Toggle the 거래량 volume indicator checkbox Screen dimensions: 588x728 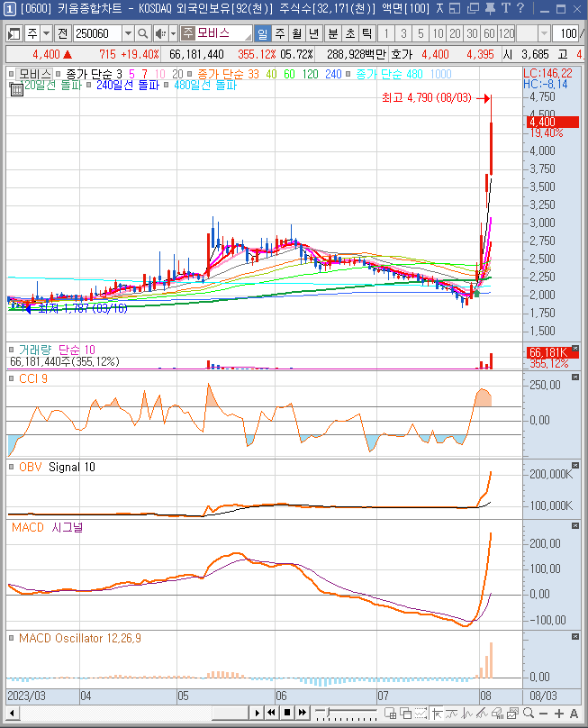[x=11, y=350]
